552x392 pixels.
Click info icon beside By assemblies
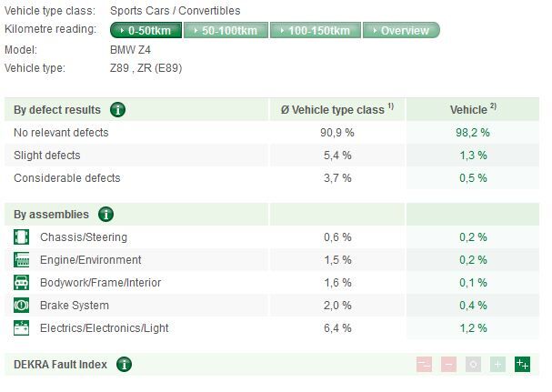click(105, 215)
